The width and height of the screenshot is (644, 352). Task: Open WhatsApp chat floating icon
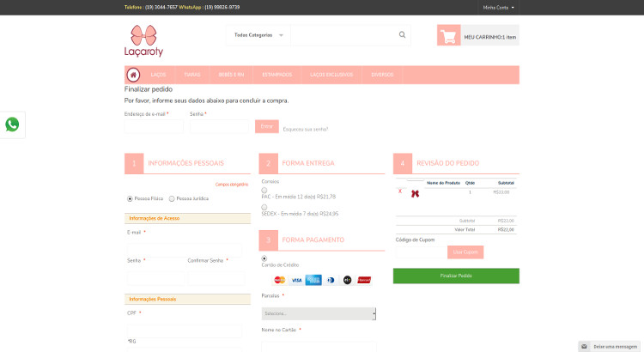(12, 124)
